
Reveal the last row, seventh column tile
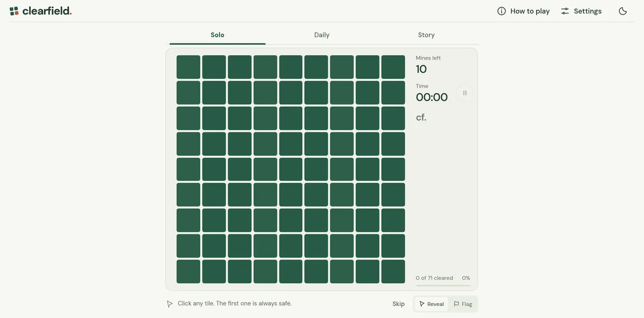[342, 272]
